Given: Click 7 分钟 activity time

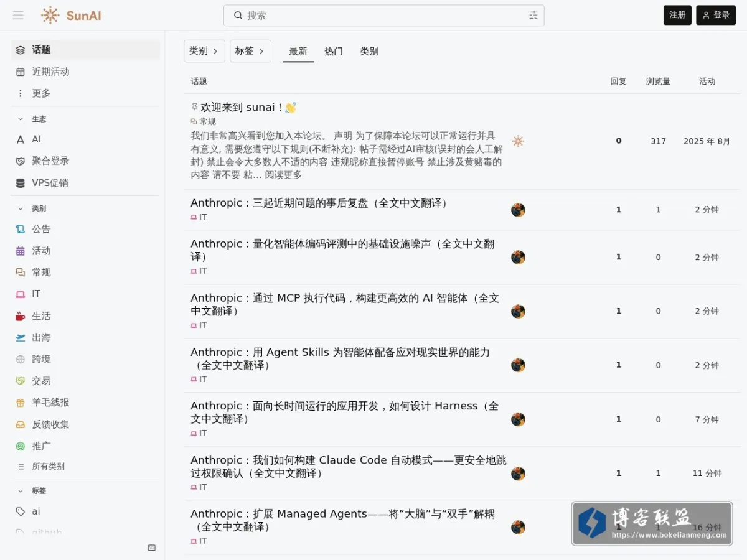Looking at the screenshot, I should [x=707, y=420].
